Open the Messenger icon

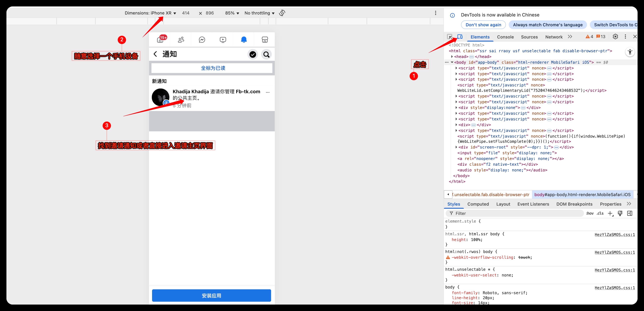point(202,40)
